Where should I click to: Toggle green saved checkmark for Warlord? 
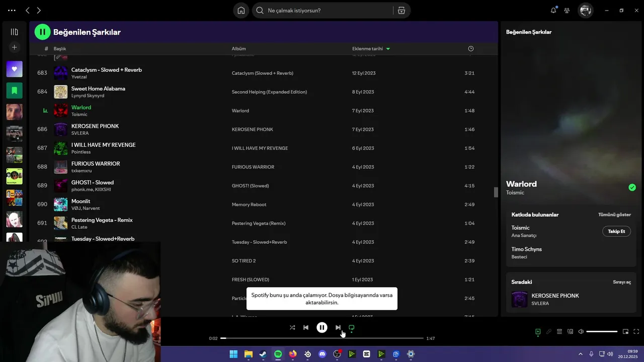click(x=632, y=188)
